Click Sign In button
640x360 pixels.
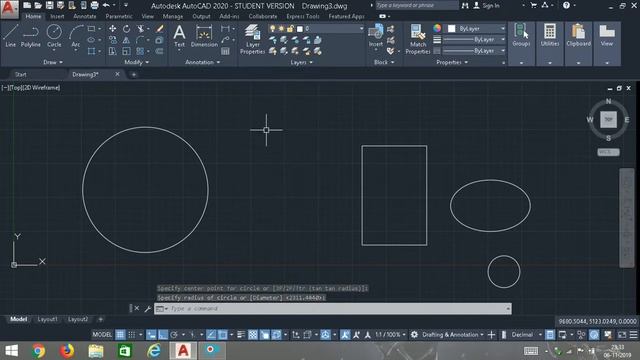click(487, 6)
